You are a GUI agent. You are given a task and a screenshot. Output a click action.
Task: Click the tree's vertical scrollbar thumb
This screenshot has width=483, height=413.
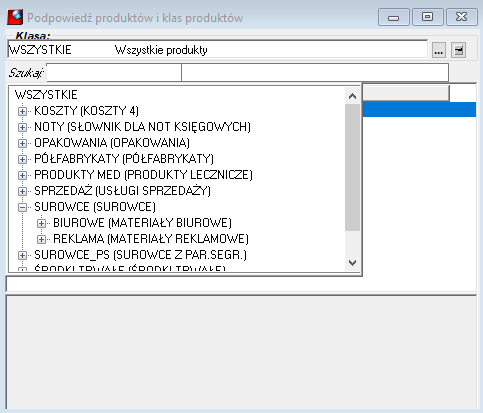pos(352,167)
